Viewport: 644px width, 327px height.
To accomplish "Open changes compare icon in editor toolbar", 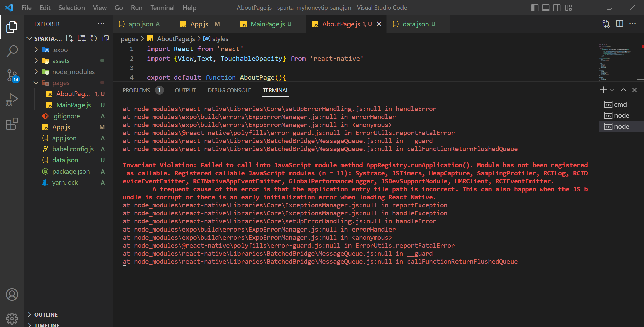I will tap(606, 24).
